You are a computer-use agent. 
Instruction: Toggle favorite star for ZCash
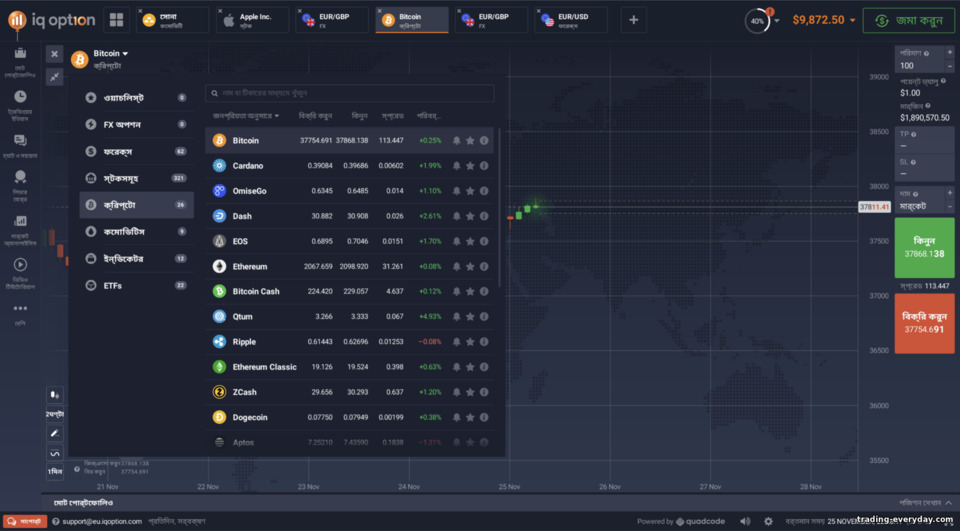470,392
